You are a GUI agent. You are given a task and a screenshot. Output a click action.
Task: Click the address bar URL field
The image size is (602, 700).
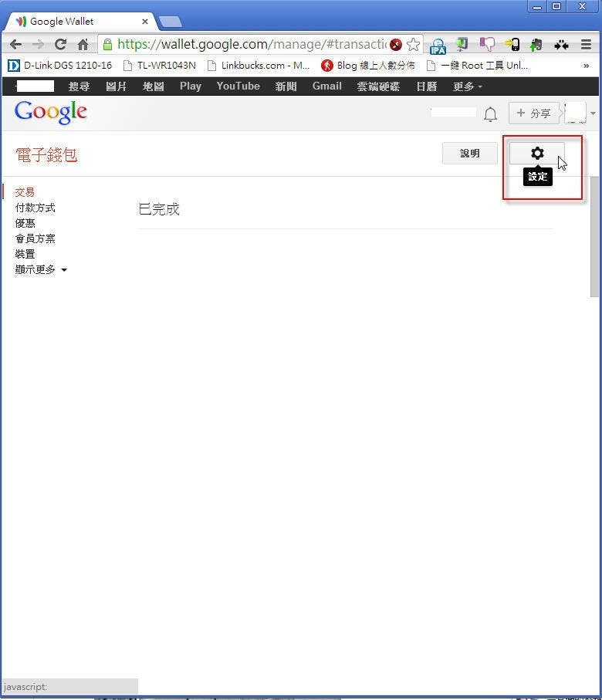coord(252,44)
